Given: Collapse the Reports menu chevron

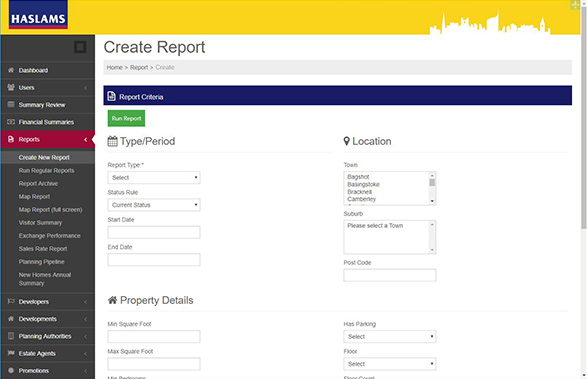Looking at the screenshot, I should point(86,139).
